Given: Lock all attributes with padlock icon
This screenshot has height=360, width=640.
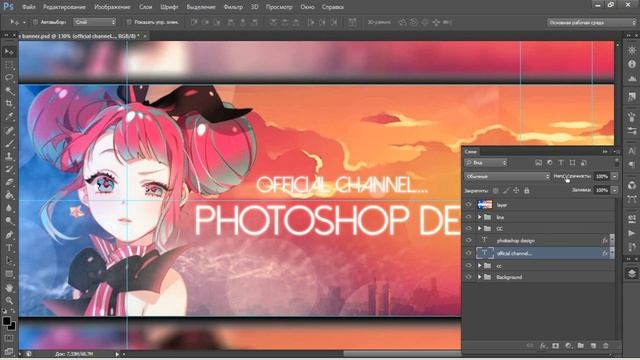Looking at the screenshot, I should 527,191.
